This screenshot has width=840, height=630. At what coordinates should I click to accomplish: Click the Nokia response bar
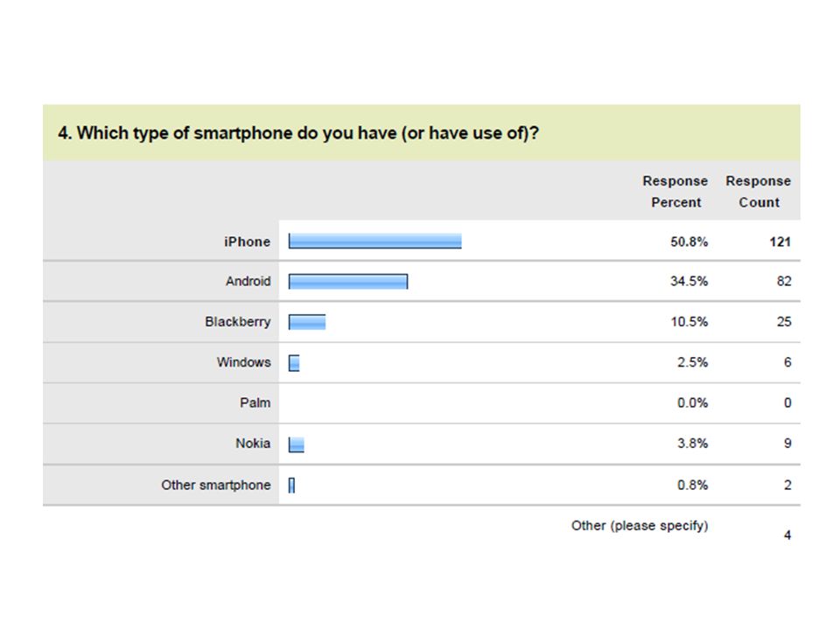(x=297, y=444)
